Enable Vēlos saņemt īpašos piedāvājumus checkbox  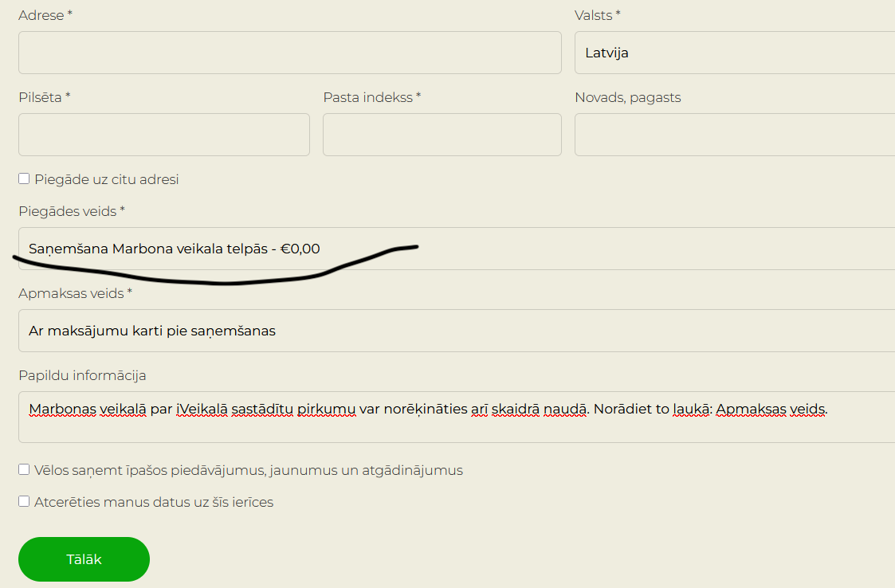(24, 469)
